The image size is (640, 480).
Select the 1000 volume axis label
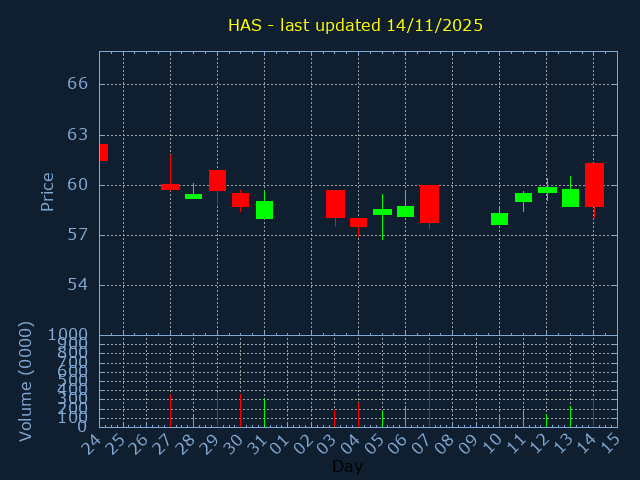67,334
